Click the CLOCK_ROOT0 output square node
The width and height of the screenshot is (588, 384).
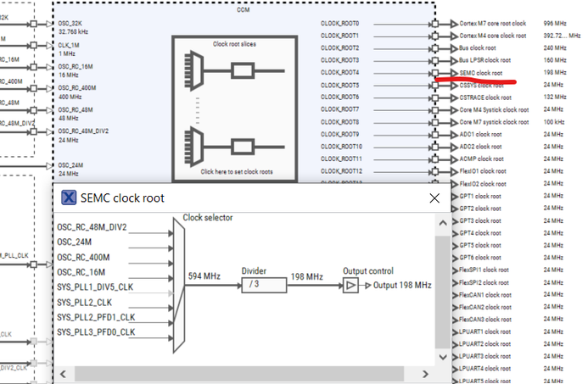pos(435,24)
